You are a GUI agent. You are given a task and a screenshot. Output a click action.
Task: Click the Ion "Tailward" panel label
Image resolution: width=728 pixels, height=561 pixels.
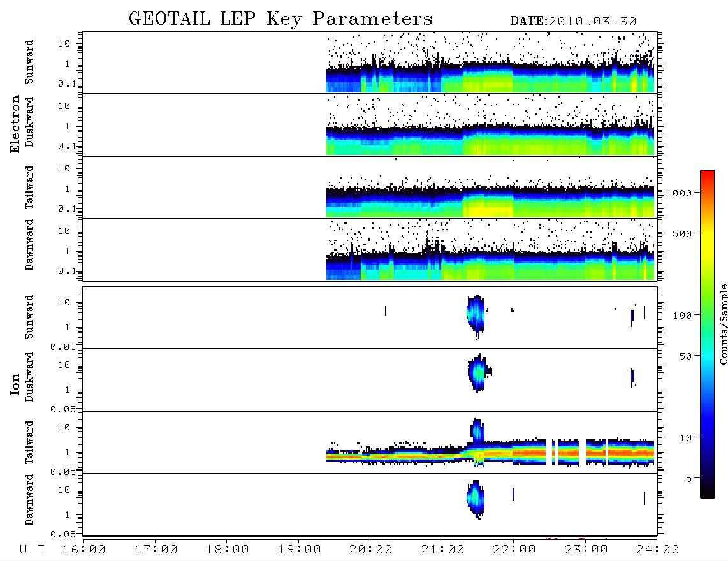tap(29, 442)
